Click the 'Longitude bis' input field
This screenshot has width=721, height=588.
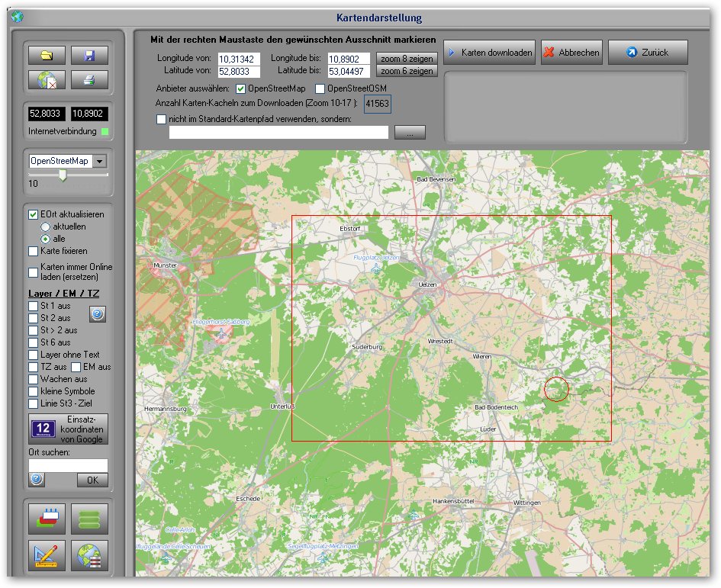pyautogui.click(x=348, y=59)
